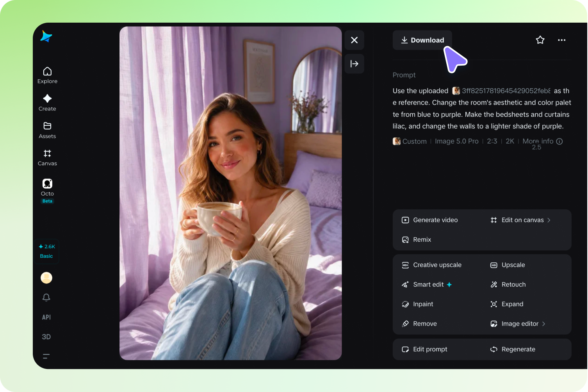Open the reference image thumbnail in prompt

(456, 91)
